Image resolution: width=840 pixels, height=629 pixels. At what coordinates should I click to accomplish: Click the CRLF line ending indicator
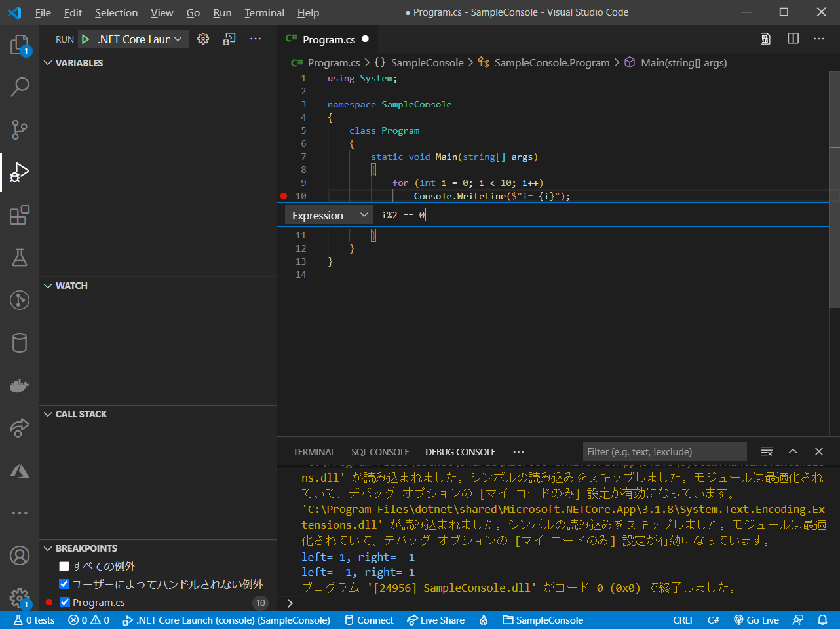pyautogui.click(x=683, y=620)
